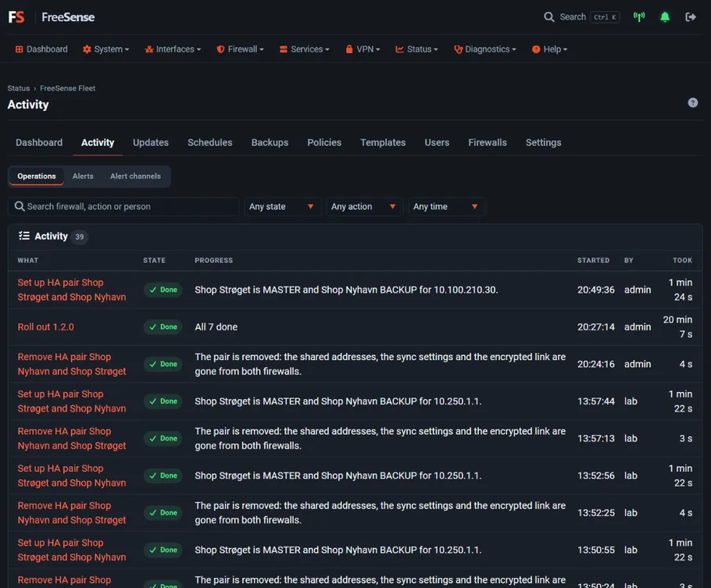This screenshot has height=588, width=711.
Task: Click the Ctrl K search shortcut box
Action: (605, 17)
